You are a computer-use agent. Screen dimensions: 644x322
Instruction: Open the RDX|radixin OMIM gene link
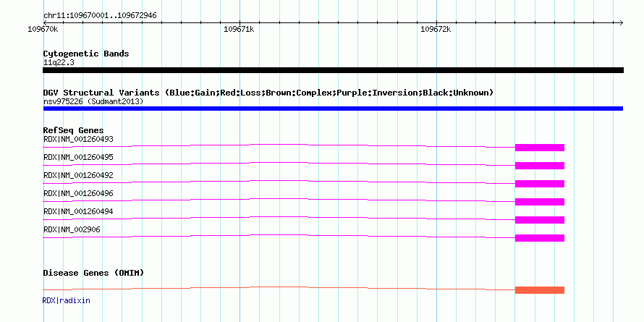(66, 300)
